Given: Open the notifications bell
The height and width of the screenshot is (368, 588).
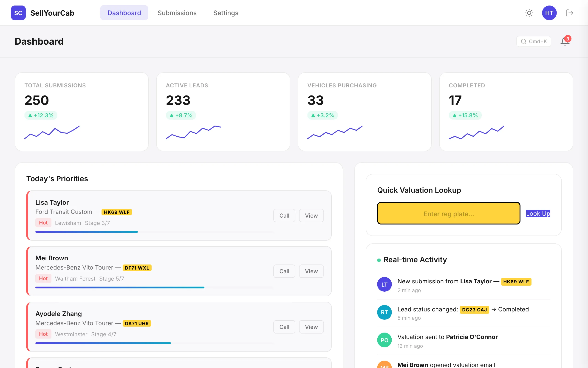Looking at the screenshot, I should 565,41.
